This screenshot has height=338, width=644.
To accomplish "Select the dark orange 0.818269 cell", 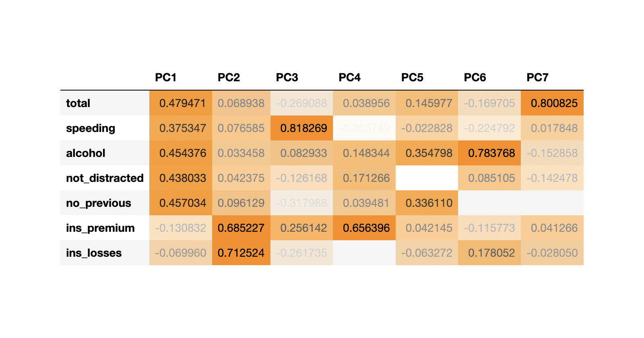I will point(303,128).
